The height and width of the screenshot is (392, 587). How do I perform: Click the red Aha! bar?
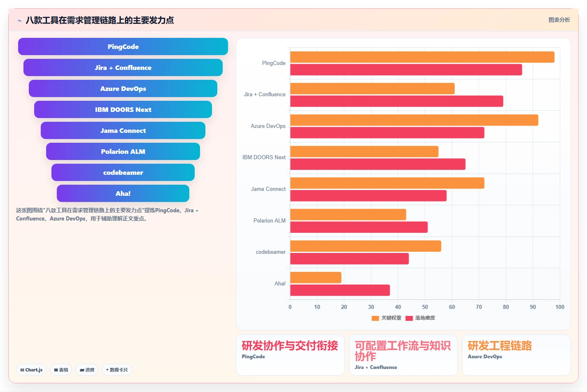(x=340, y=290)
